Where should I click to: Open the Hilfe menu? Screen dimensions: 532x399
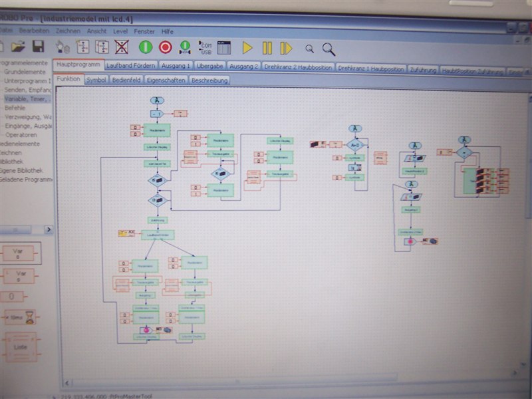pyautogui.click(x=168, y=31)
